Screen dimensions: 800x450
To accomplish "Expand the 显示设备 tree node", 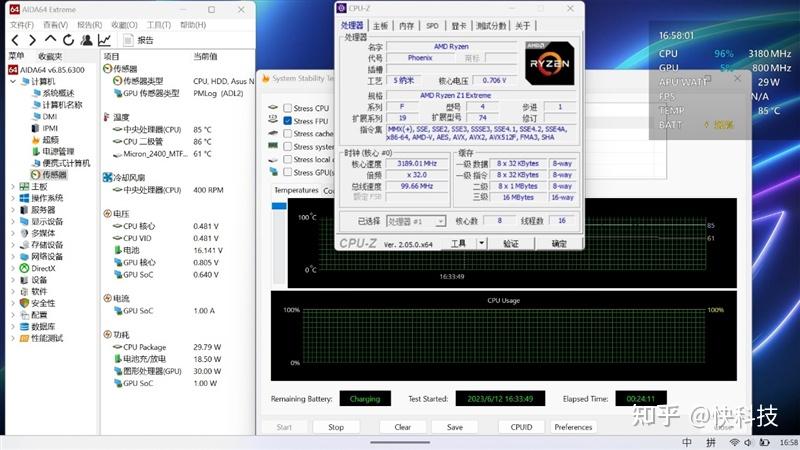I will 13,222.
